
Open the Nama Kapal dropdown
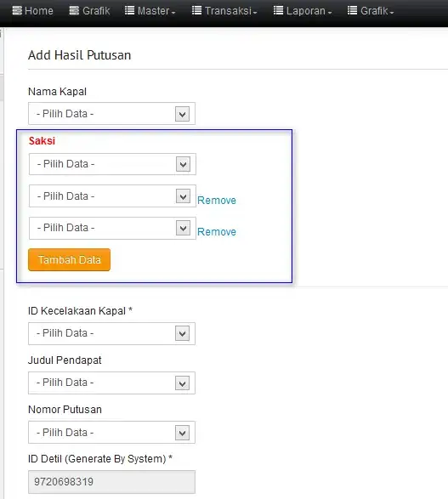pos(111,114)
